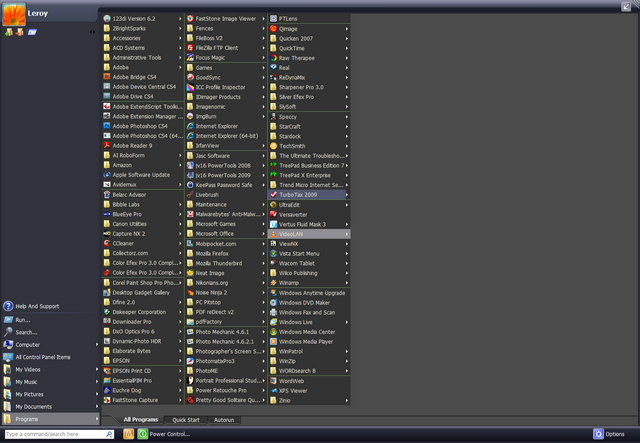Expand the arrow next to Accessories
Image resolution: width=640 pixels, height=443 pixels.
[180, 38]
